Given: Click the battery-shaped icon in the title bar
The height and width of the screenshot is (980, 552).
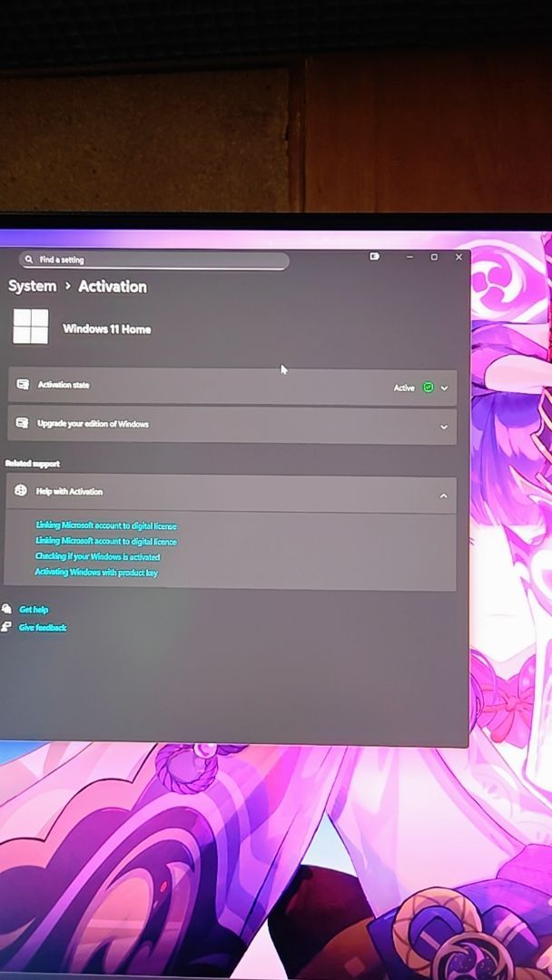Looking at the screenshot, I should [x=374, y=257].
